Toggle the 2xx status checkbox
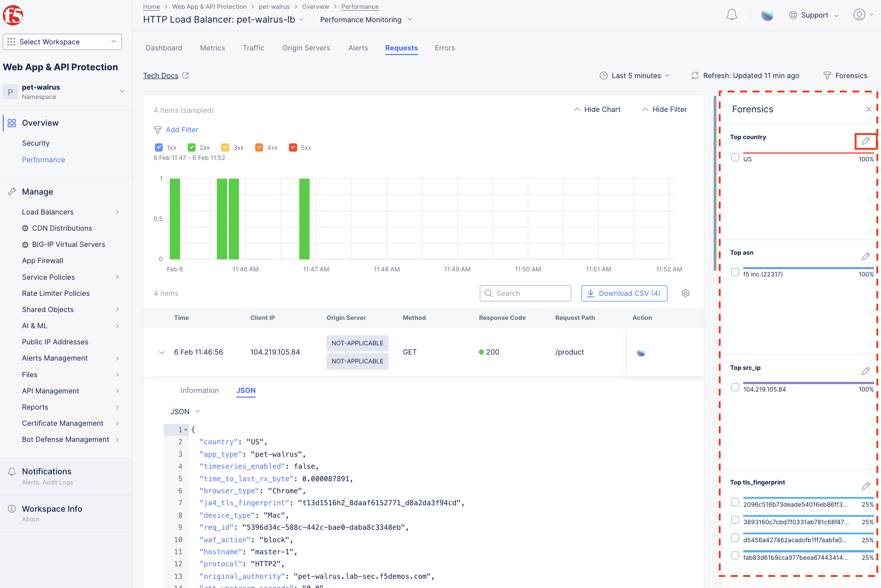This screenshot has width=881, height=588. click(x=191, y=147)
